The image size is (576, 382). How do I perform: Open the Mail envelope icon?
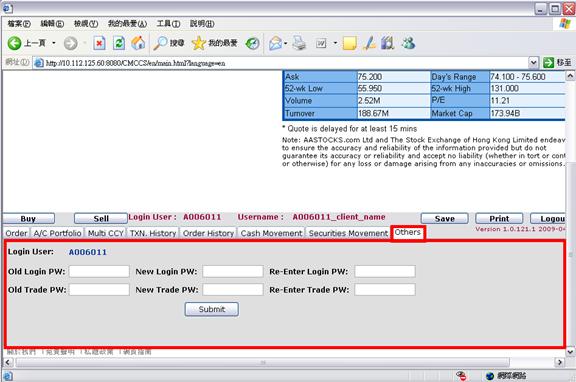(276, 43)
